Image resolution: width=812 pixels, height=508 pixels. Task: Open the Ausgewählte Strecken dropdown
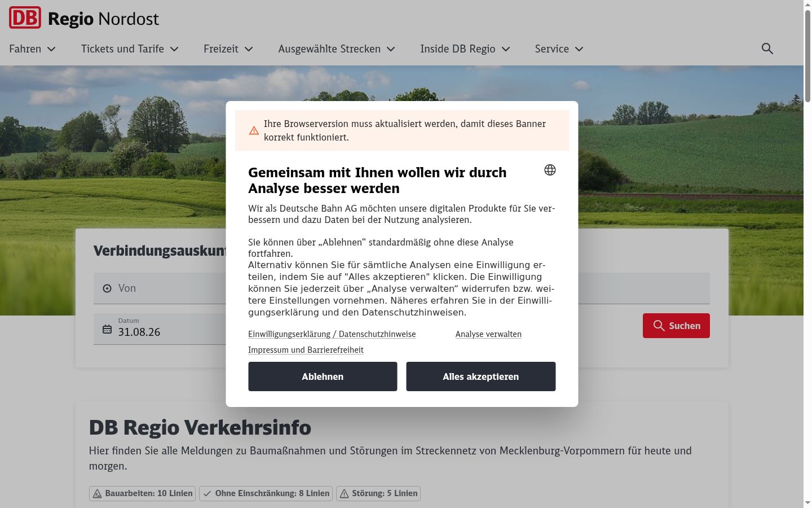(337, 49)
